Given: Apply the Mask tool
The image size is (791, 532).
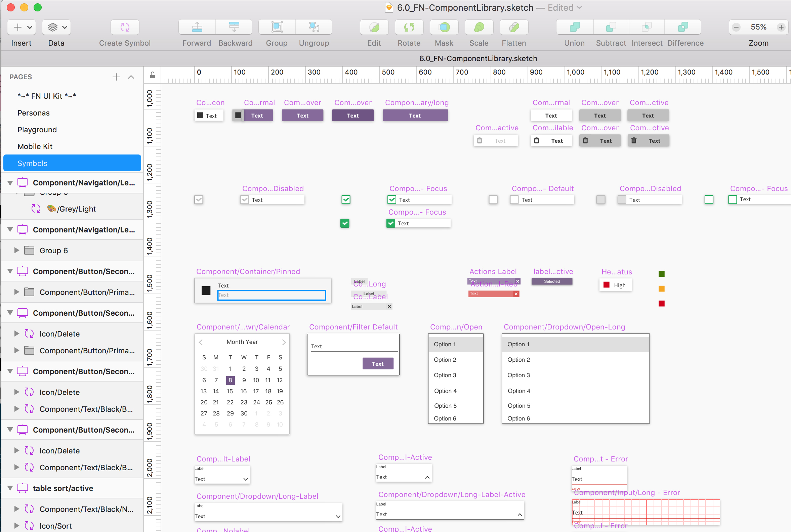Looking at the screenshot, I should 444,27.
